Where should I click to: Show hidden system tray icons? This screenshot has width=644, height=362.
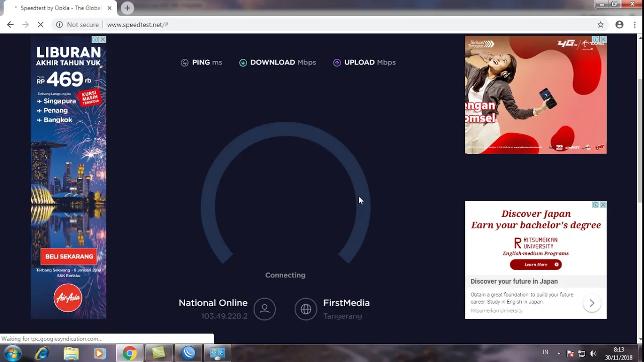558,353
